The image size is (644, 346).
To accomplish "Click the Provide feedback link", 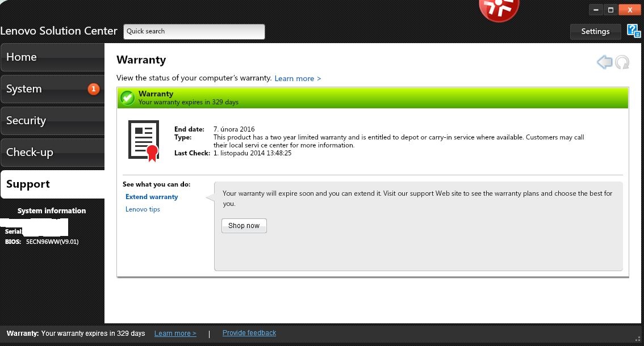I will pos(249,333).
